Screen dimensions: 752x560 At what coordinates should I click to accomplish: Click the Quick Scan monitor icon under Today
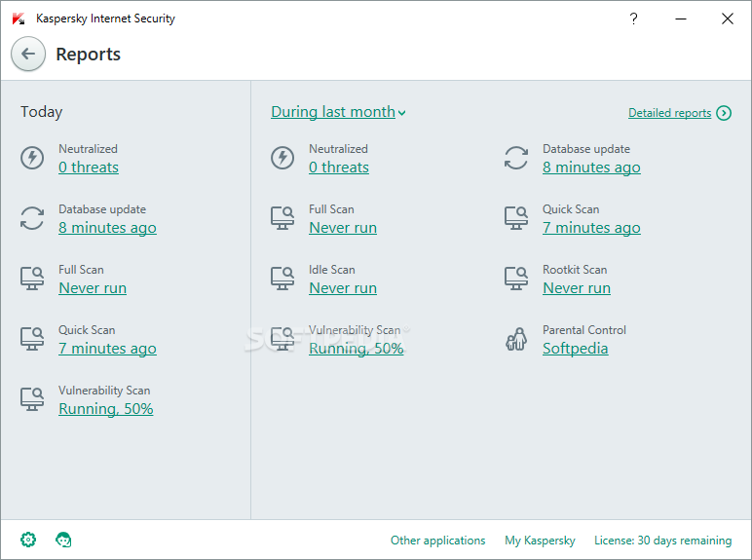32,339
